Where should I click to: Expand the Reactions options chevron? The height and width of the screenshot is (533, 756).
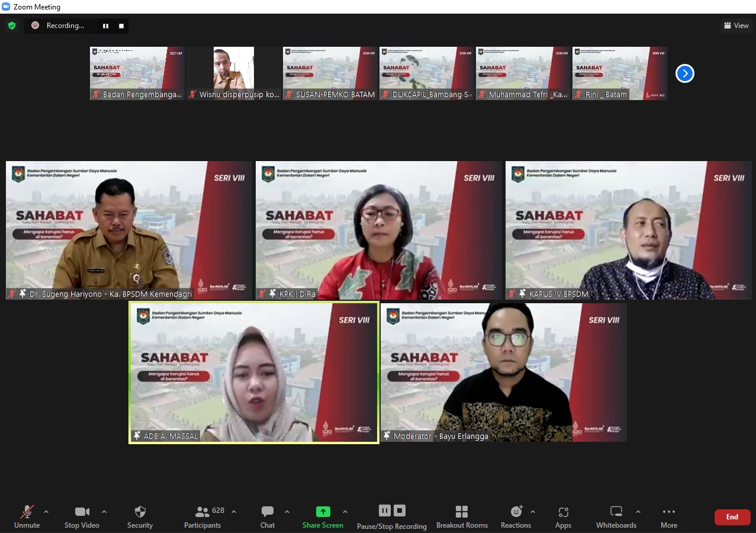tap(533, 512)
